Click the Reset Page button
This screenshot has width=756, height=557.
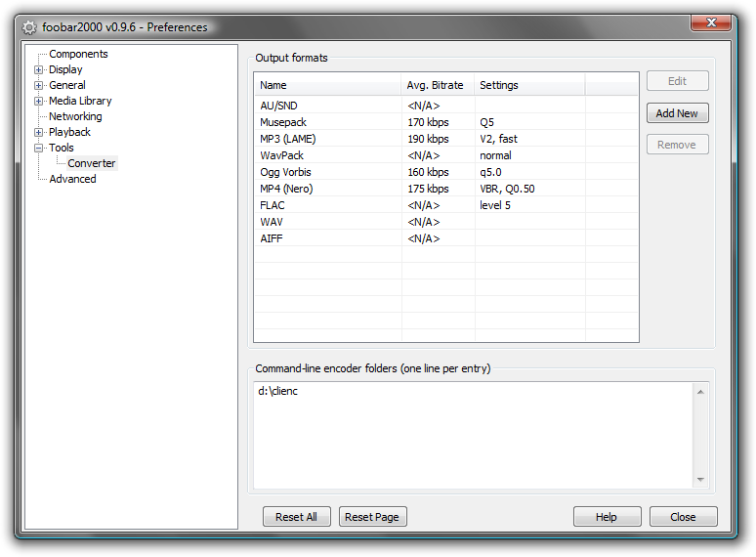(x=372, y=517)
